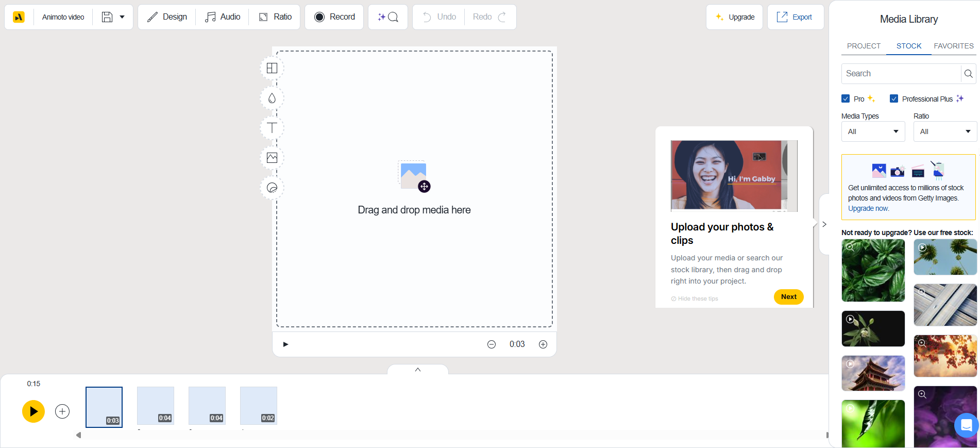Switch to the STOCK tab
Viewport: 980px width, 448px height.
(909, 46)
